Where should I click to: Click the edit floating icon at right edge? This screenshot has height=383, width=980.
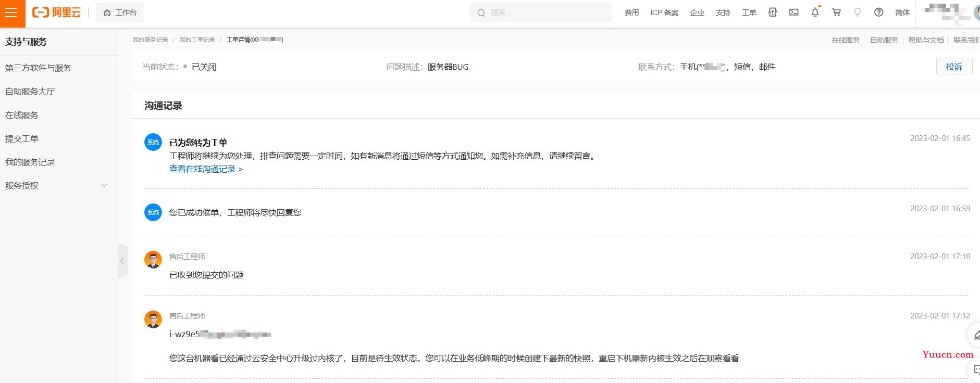click(x=975, y=335)
